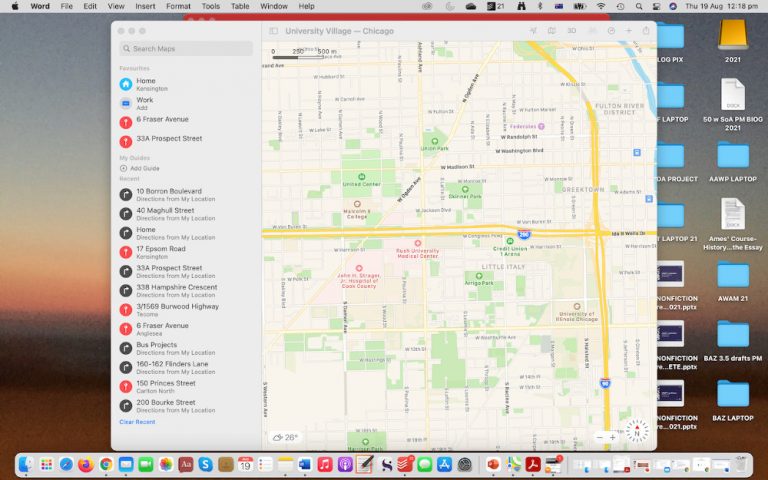Select Home favourite in sidebar

145,84
